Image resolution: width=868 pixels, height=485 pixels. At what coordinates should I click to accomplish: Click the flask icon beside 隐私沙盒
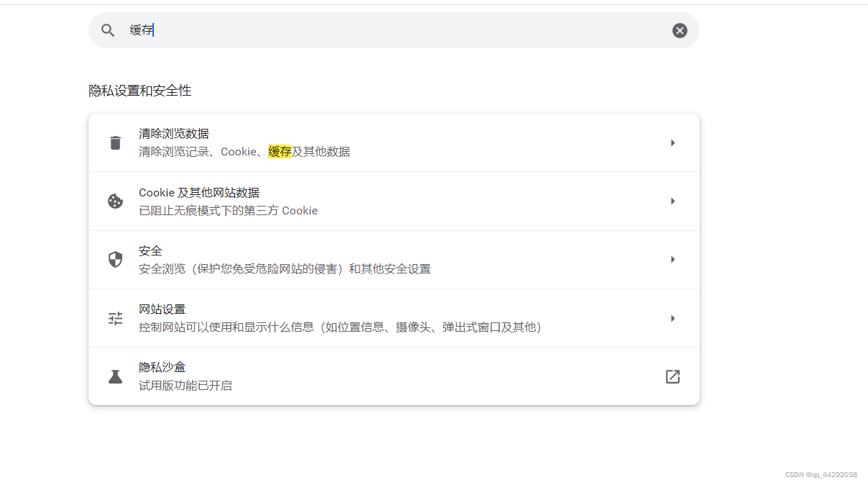click(x=115, y=376)
